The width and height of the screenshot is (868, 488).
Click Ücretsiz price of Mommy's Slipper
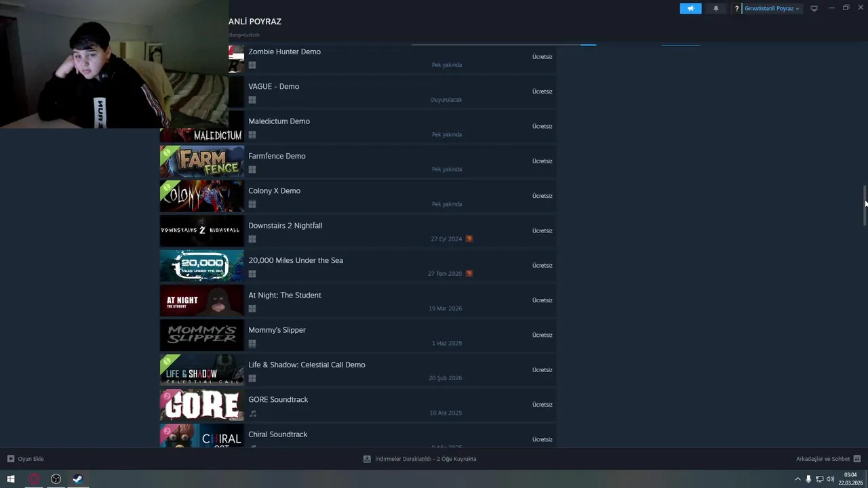pyautogui.click(x=542, y=335)
